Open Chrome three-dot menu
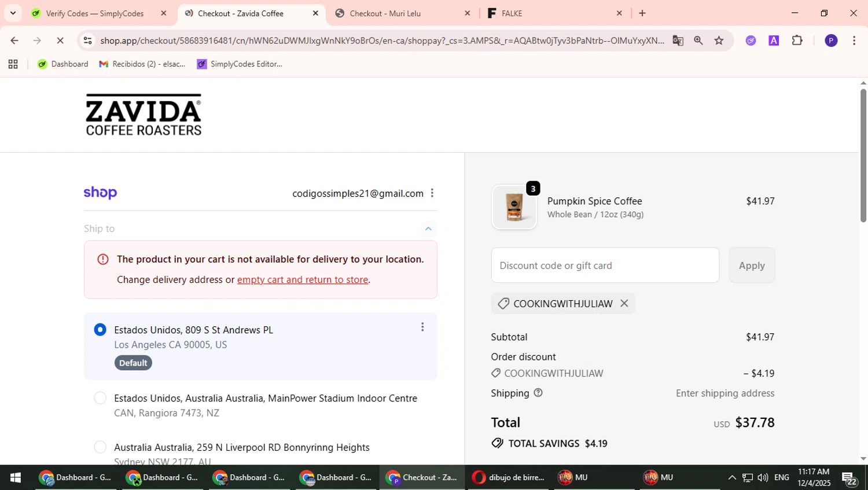868x490 pixels. point(854,40)
